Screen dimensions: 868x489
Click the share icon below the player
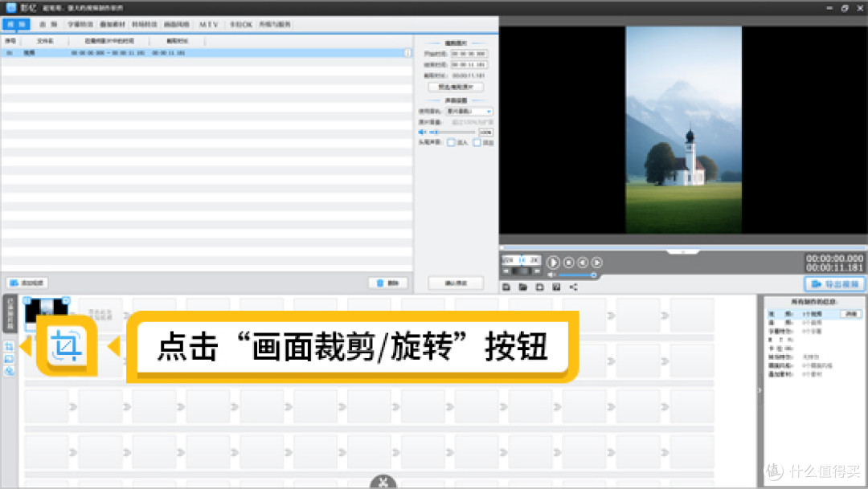574,287
